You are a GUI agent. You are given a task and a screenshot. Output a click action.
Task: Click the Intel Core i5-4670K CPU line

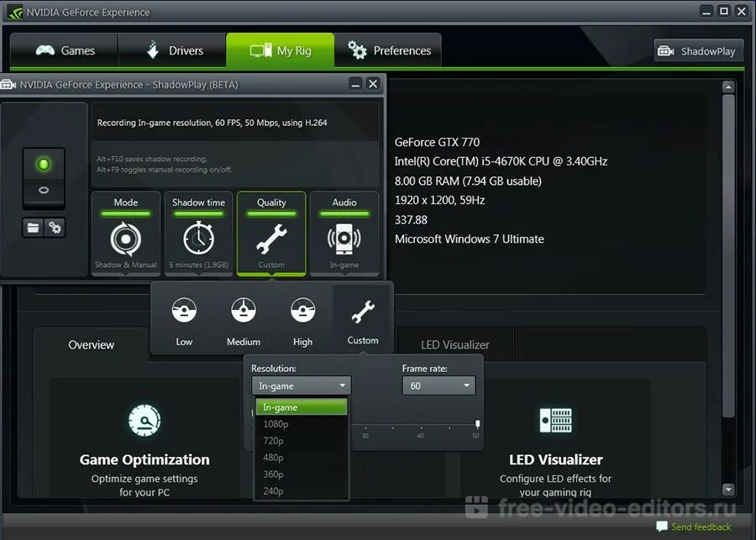coord(501,161)
